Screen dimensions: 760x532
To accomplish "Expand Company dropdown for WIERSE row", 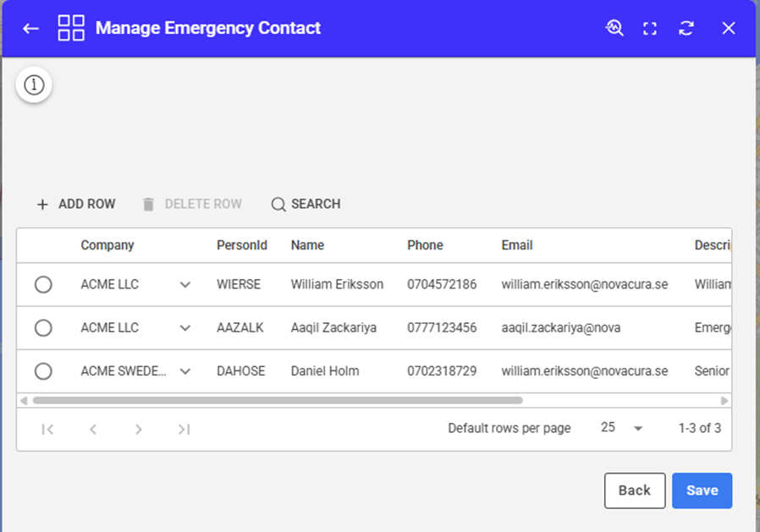I will coord(185,285).
